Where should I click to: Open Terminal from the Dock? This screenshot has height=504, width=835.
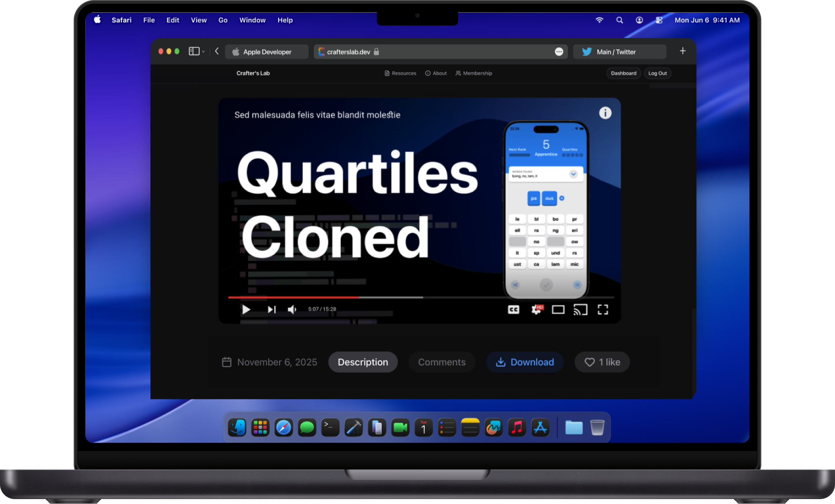point(330,427)
